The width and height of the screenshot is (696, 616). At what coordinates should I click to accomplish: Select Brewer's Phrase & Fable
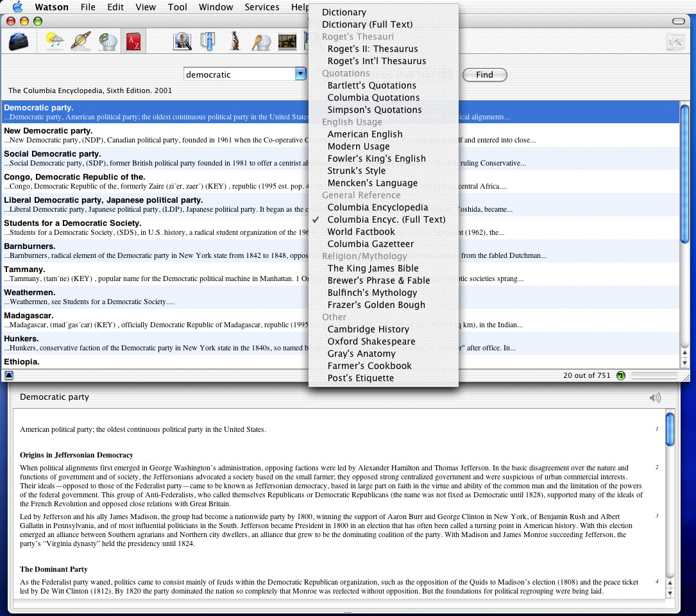[384, 280]
